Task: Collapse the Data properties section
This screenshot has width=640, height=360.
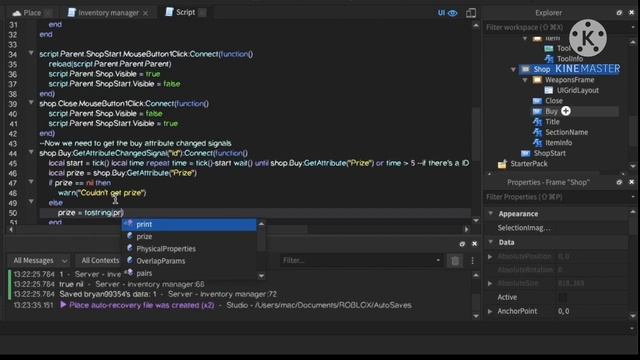Action: [x=491, y=242]
